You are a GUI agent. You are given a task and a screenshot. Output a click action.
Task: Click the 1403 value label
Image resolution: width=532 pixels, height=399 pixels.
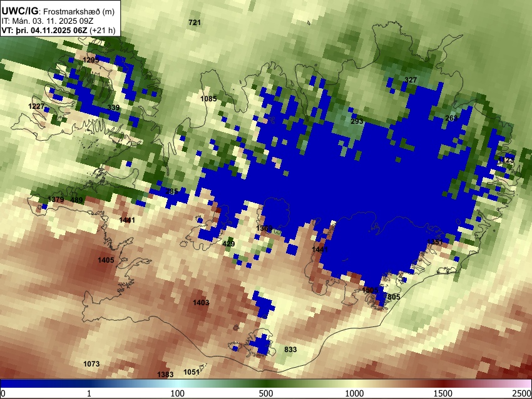pyautogui.click(x=201, y=303)
